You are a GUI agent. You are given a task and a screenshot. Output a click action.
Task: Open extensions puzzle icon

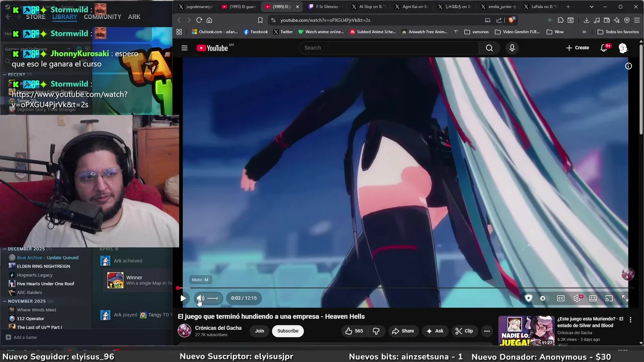point(560,20)
